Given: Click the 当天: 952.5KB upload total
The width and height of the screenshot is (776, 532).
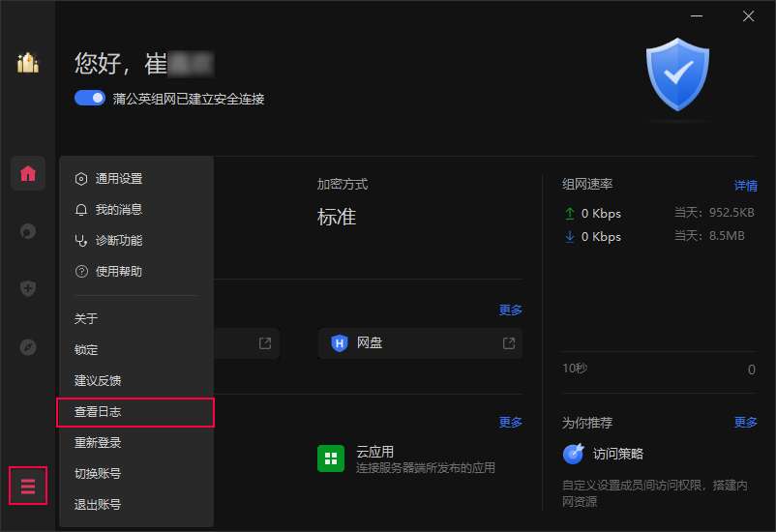Looking at the screenshot, I should 714,213.
